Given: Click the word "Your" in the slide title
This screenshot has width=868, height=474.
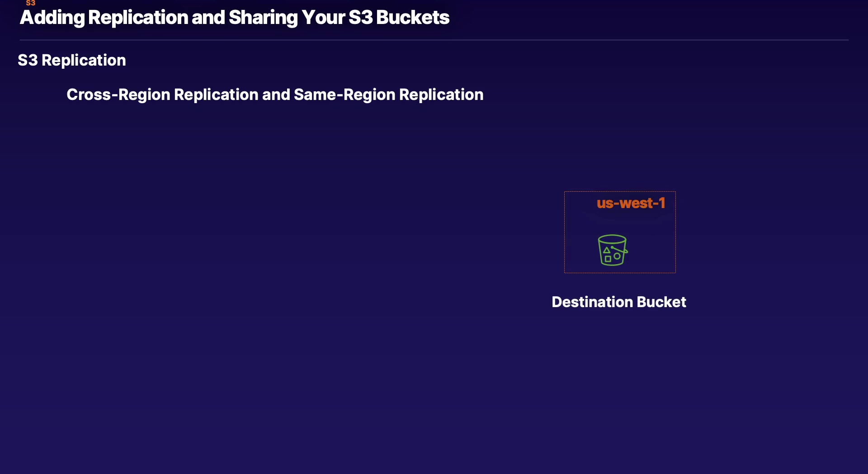Looking at the screenshot, I should point(323,18).
